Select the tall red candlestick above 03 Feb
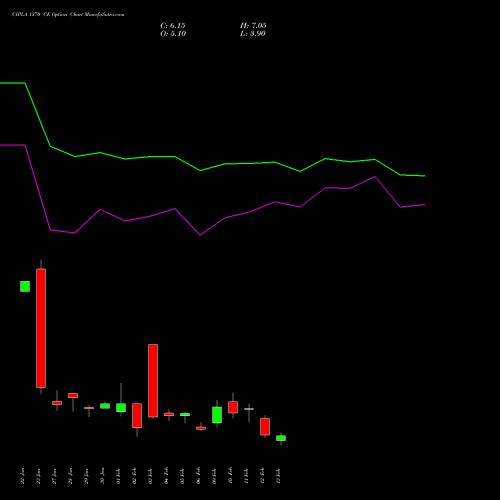This screenshot has height=500, width=500. point(153,380)
